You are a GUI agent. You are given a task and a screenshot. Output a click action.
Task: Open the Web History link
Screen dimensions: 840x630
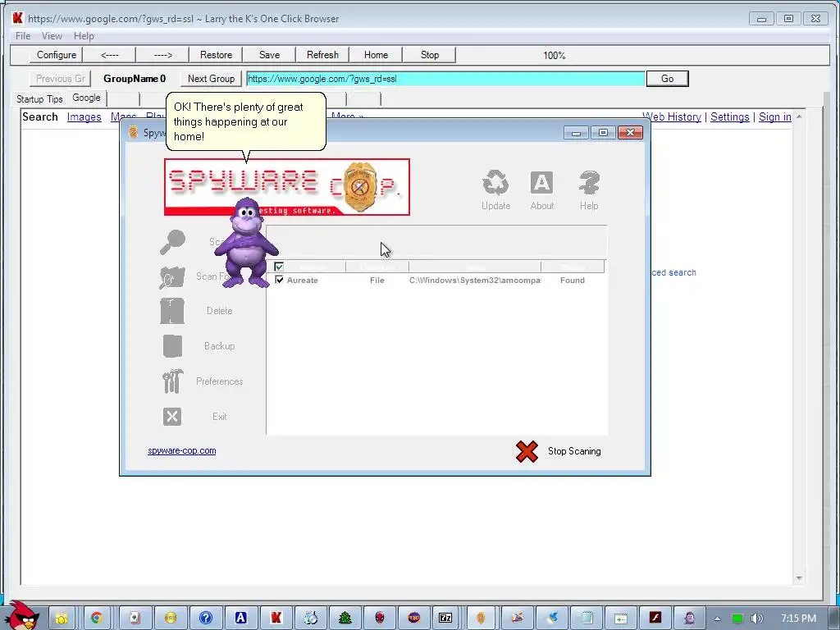click(672, 116)
